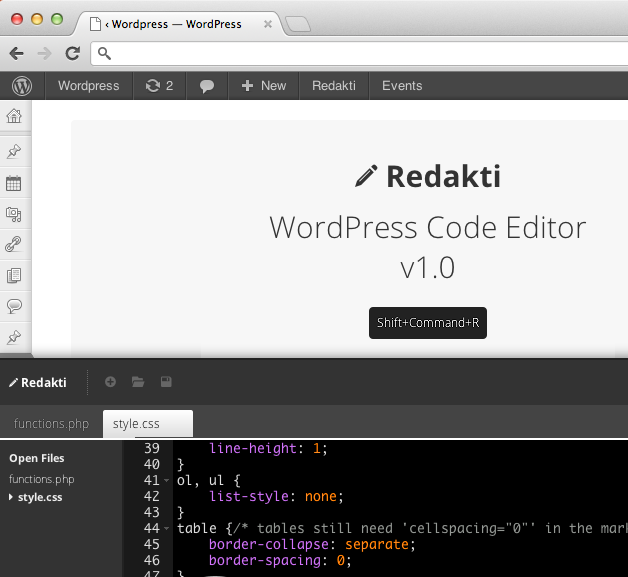Open the lower pushpin icon in sidebar

point(14,337)
